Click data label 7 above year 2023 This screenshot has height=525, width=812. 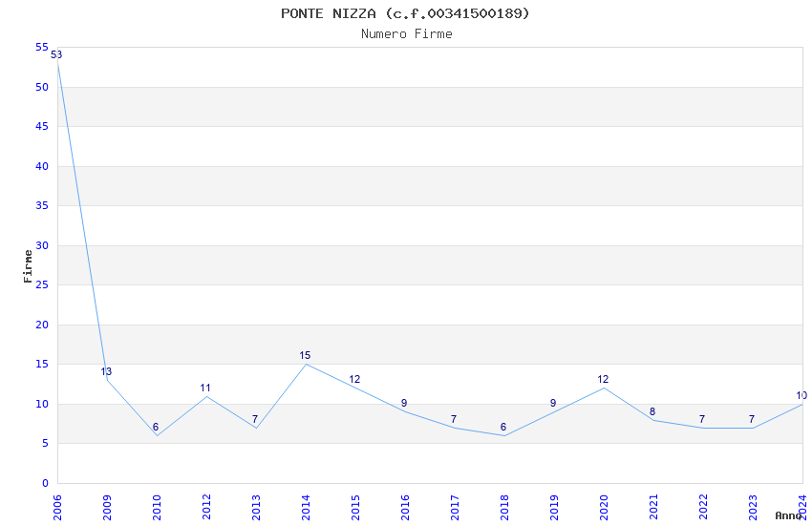pos(752,419)
